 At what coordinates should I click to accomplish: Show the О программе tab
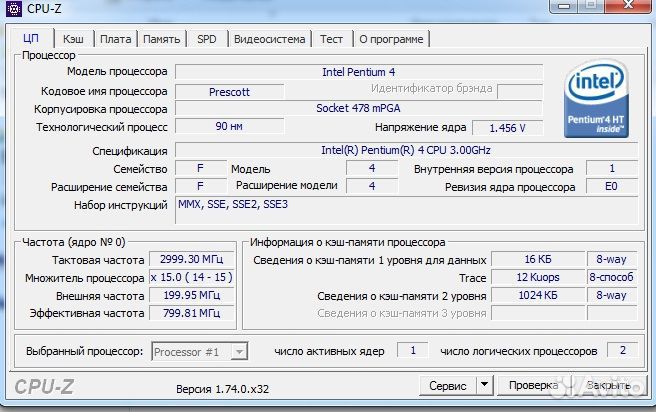pyautogui.click(x=391, y=39)
